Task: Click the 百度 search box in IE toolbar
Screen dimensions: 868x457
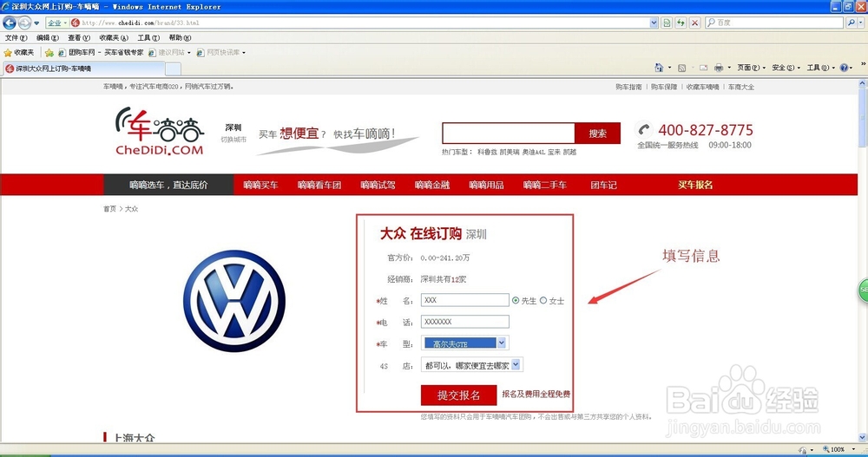Action: (x=774, y=23)
